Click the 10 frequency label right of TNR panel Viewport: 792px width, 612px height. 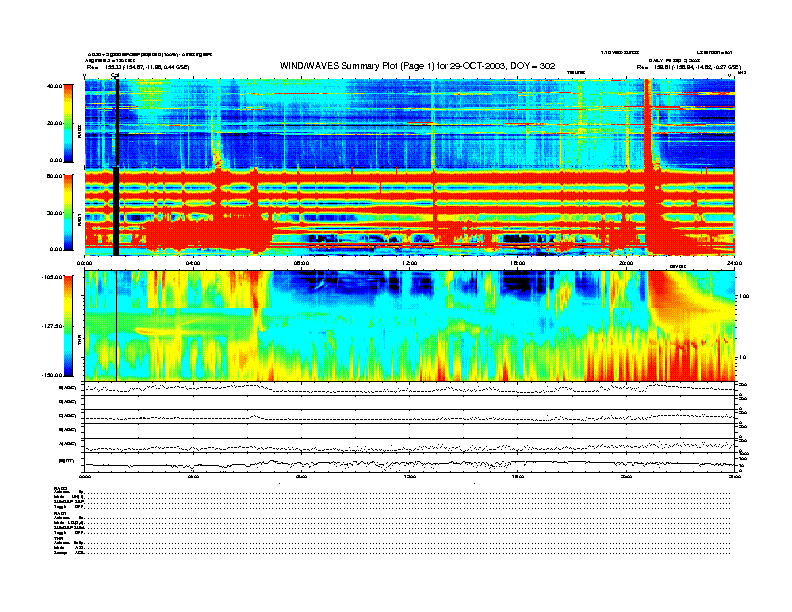[744, 358]
